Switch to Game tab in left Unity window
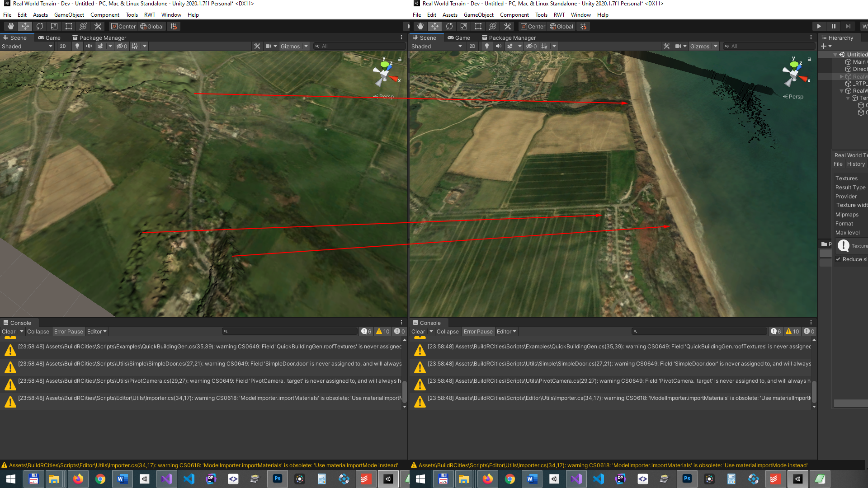The image size is (868, 488). click(x=49, y=38)
